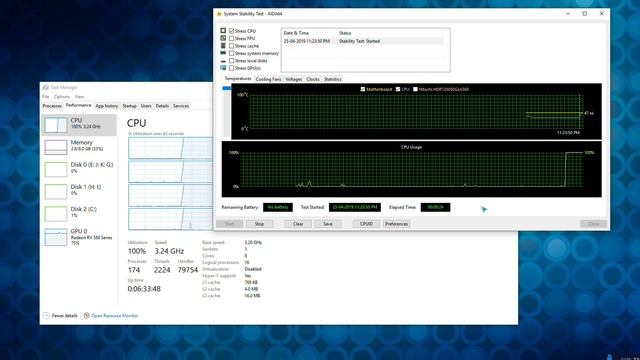Click the disk icon beside Stress local disks
Screen dimensions: 640x360
pos(223,61)
